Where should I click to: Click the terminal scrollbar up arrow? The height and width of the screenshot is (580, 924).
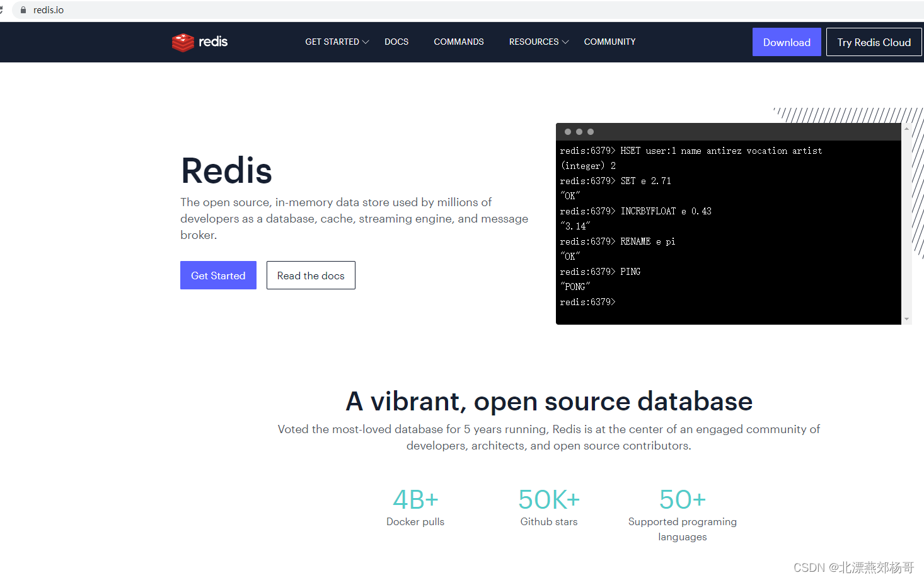(x=906, y=129)
